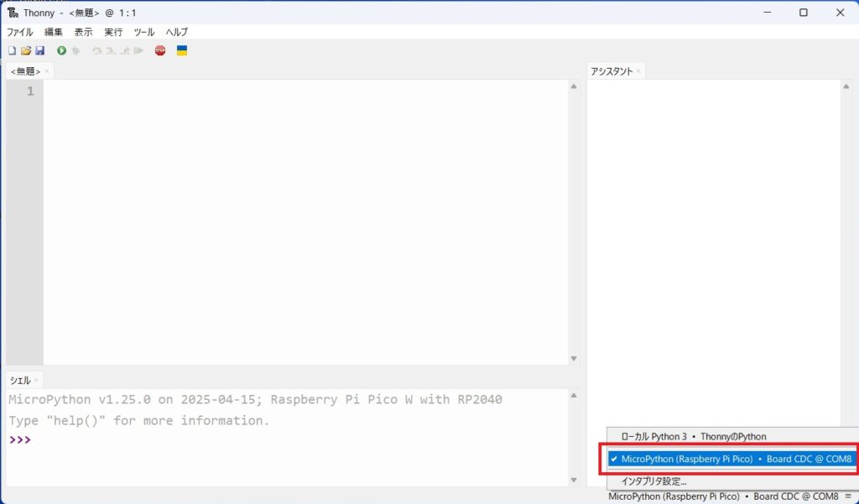The image size is (859, 504).
Task: Expand the ツール menu
Action: (144, 32)
